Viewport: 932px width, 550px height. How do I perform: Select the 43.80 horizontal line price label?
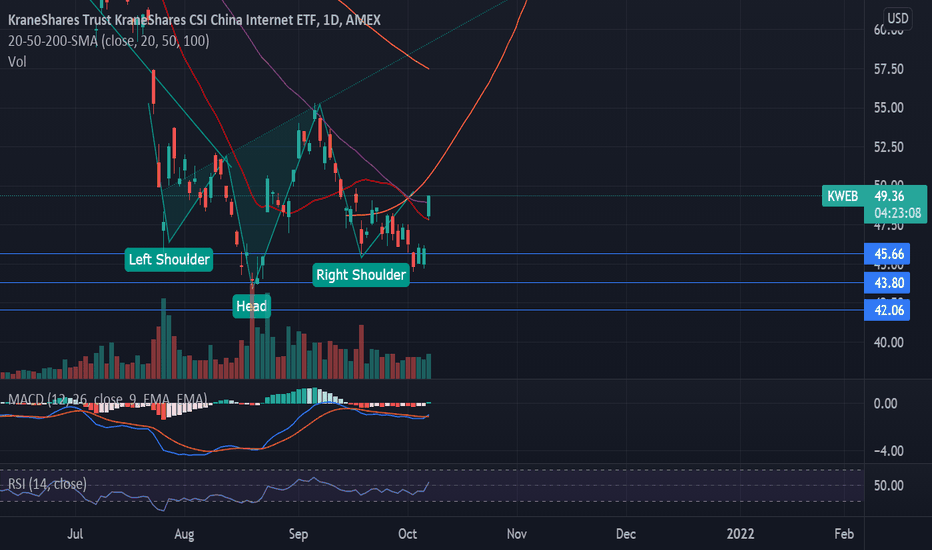click(x=887, y=283)
